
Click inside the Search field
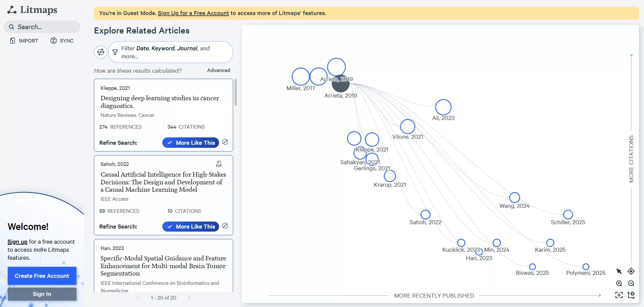click(42, 26)
